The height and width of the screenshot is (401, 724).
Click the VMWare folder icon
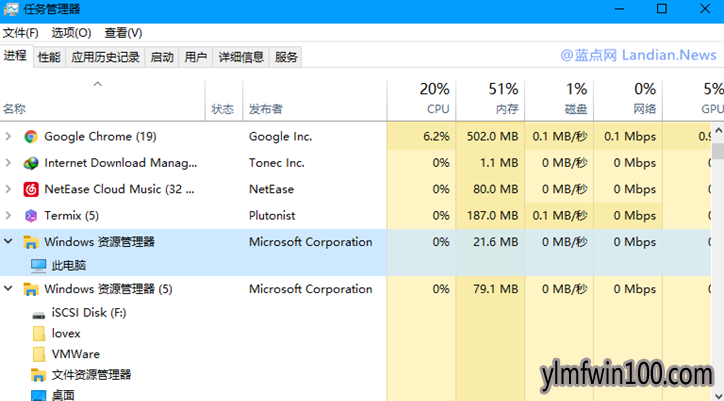click(39, 354)
